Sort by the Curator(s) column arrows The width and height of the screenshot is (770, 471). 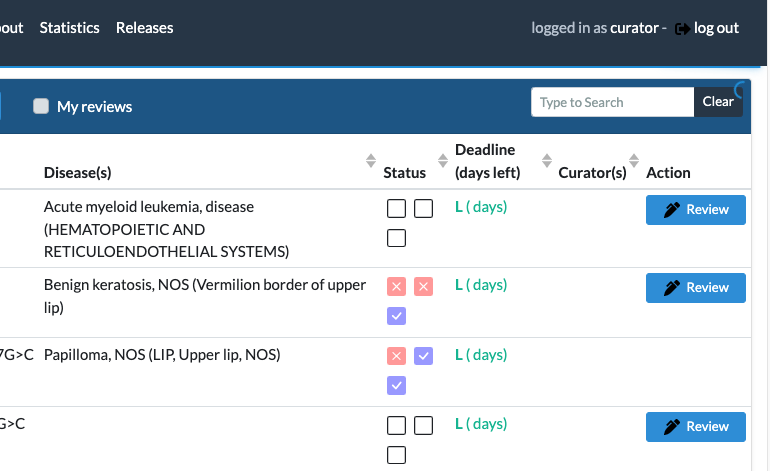point(634,161)
